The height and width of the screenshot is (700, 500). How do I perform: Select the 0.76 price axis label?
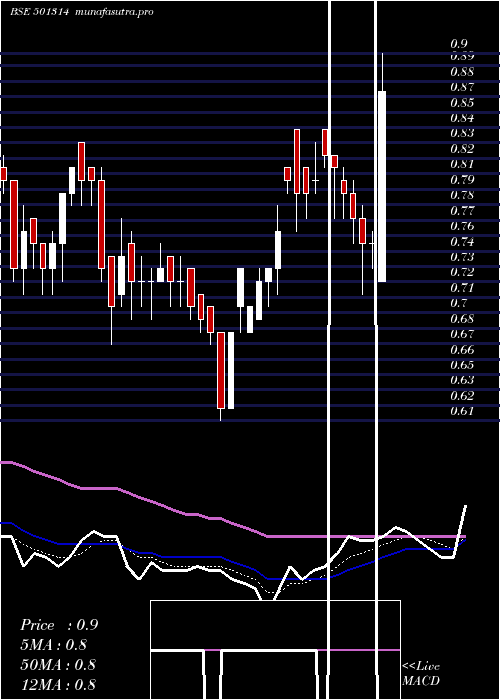click(462, 226)
